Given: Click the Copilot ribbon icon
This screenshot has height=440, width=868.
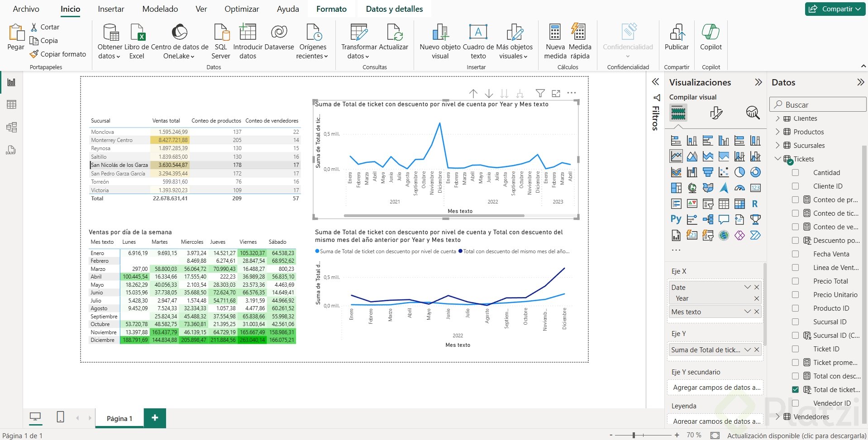Looking at the screenshot, I should coord(711,37).
